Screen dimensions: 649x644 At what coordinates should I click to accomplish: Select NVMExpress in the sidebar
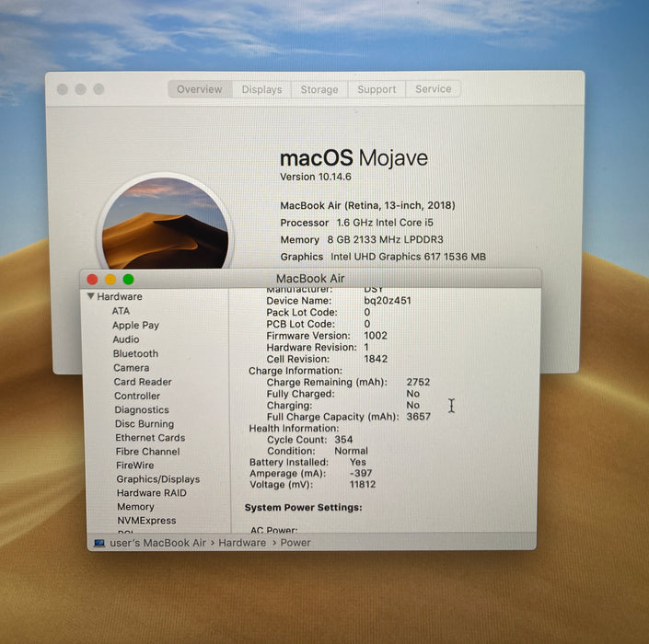click(x=146, y=521)
